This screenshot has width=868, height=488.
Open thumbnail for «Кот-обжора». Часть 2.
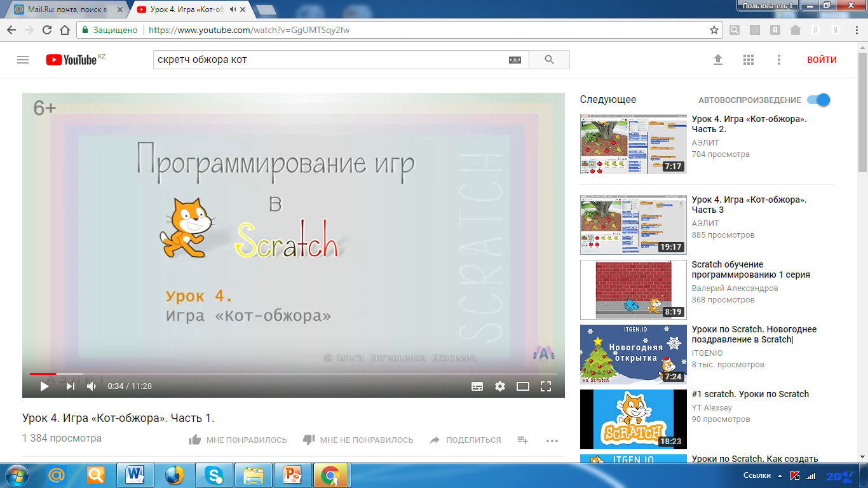(634, 144)
